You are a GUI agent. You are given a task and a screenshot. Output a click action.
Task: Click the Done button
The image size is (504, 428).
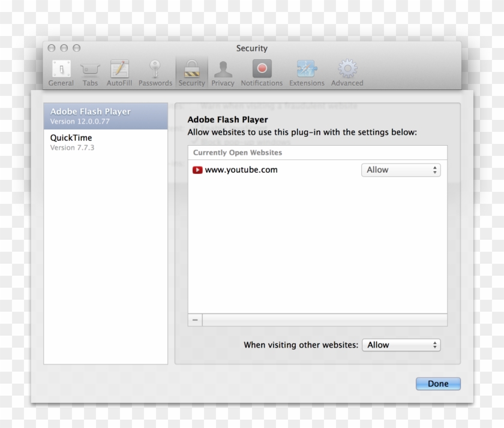point(437,384)
